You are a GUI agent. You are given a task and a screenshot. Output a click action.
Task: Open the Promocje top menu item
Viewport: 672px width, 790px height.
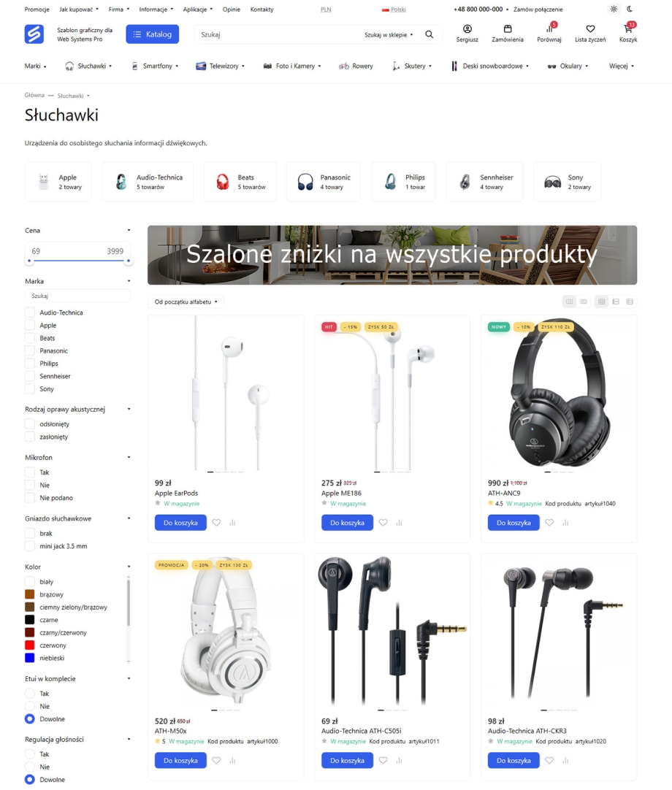(37, 9)
